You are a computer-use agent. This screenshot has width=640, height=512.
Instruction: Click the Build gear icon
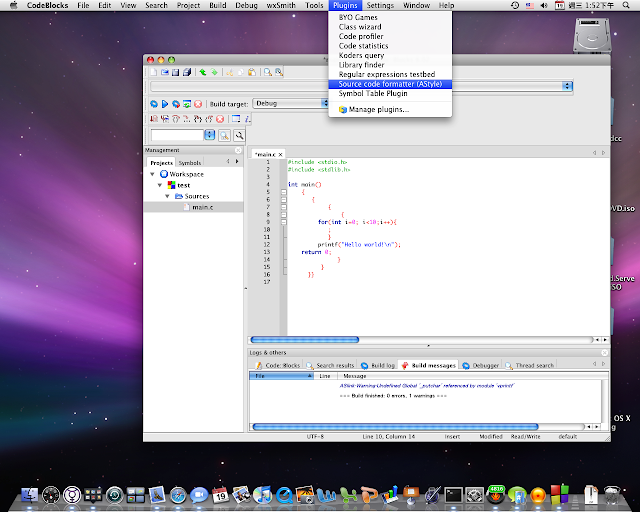click(x=154, y=104)
